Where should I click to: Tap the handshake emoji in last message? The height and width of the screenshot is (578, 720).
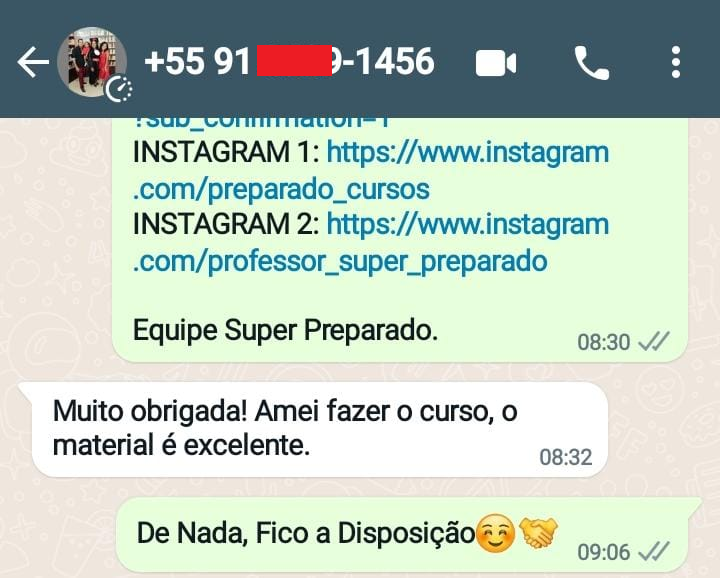[x=538, y=532]
